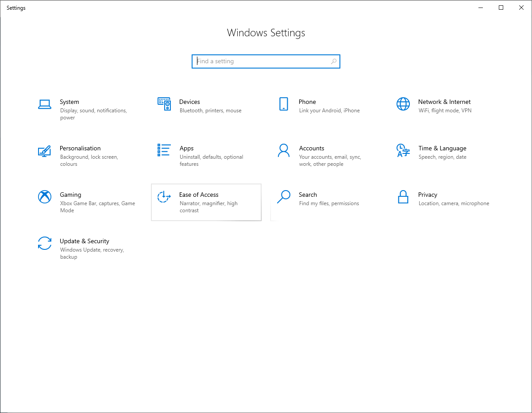Focus the 'Find a setting' search field
532x413 pixels.
click(x=266, y=61)
